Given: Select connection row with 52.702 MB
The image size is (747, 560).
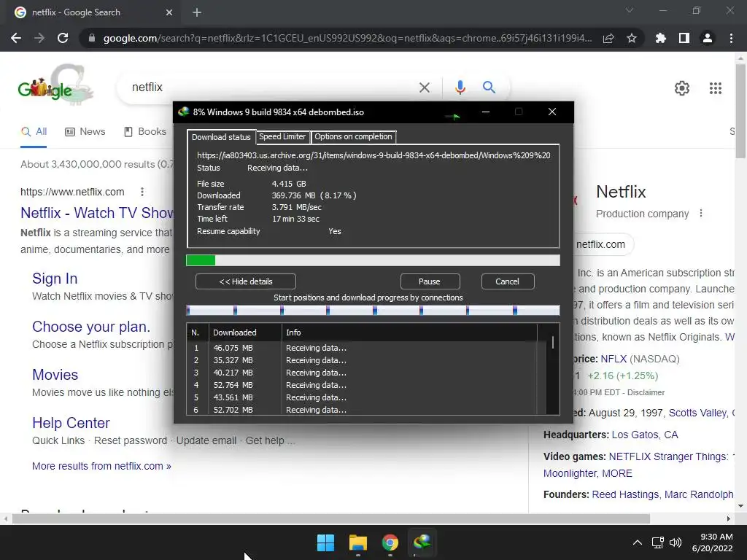Looking at the screenshot, I should 362,410.
